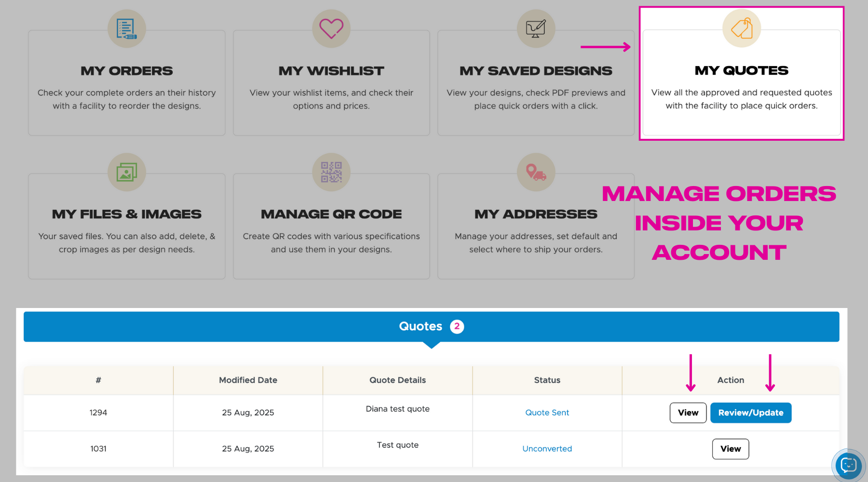The width and height of the screenshot is (868, 482).
Task: Open My Addresses card description
Action: (x=536, y=243)
